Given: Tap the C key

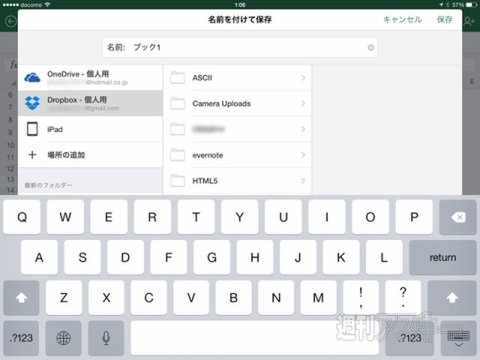Looking at the screenshot, I should coord(149,298).
